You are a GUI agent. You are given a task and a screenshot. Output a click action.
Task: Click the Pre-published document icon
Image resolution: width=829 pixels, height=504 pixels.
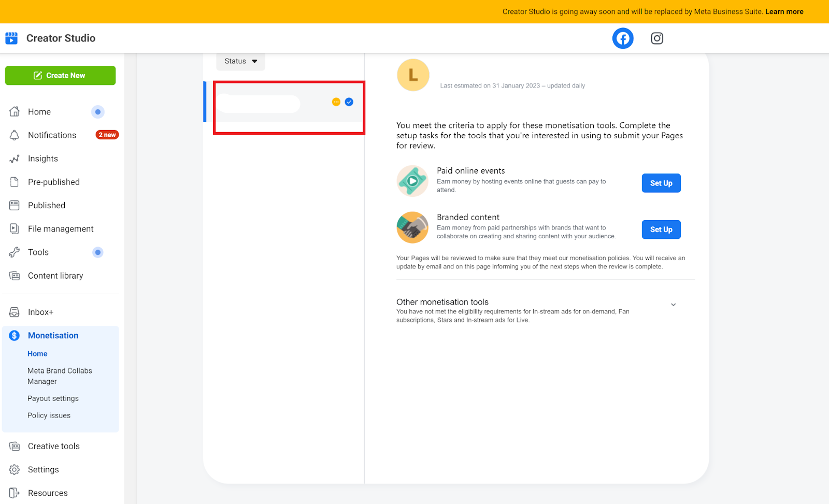point(15,182)
